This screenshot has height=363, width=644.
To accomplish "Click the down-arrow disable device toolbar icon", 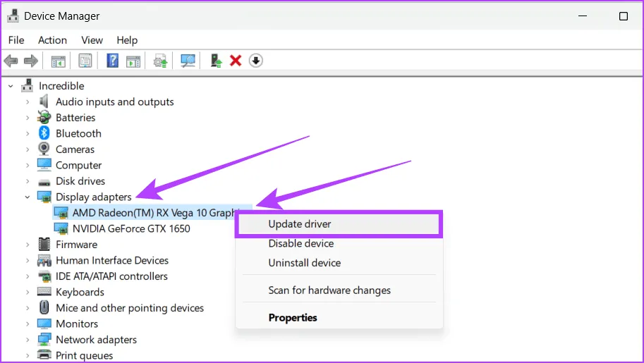I will (256, 61).
